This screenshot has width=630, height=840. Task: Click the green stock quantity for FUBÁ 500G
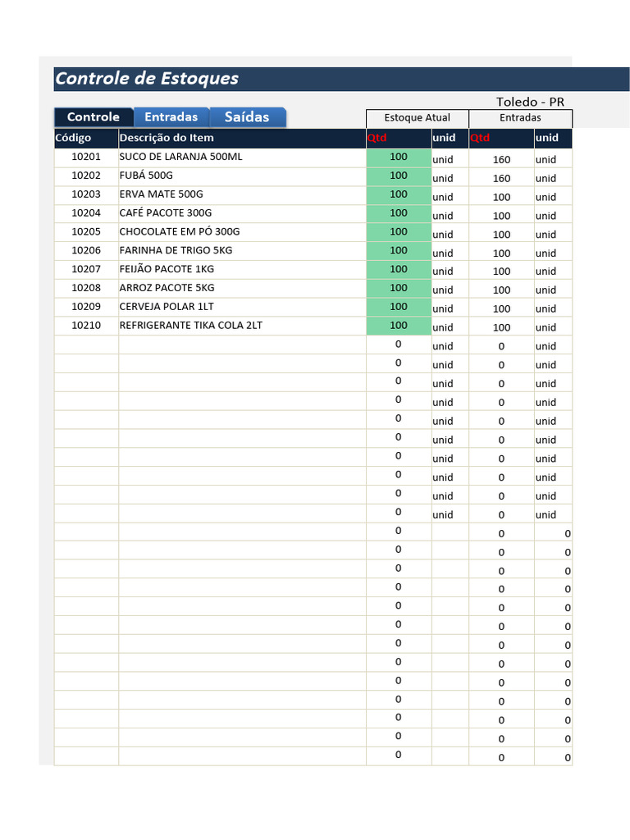399,176
